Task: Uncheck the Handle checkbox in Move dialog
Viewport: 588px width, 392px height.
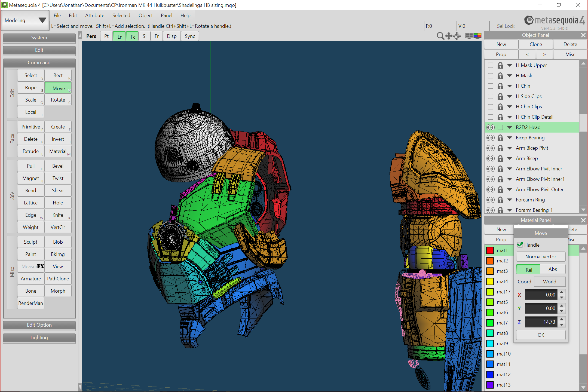Action: coord(520,245)
